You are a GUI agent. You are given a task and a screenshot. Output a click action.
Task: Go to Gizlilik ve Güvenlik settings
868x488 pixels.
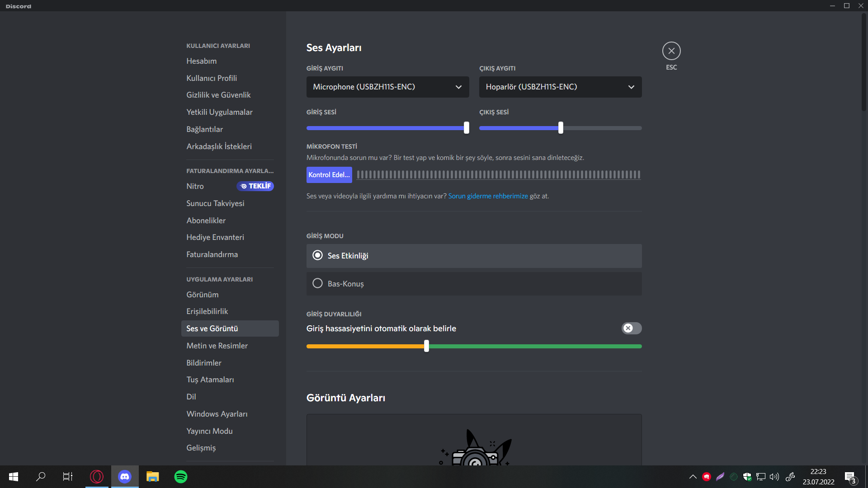(x=218, y=95)
